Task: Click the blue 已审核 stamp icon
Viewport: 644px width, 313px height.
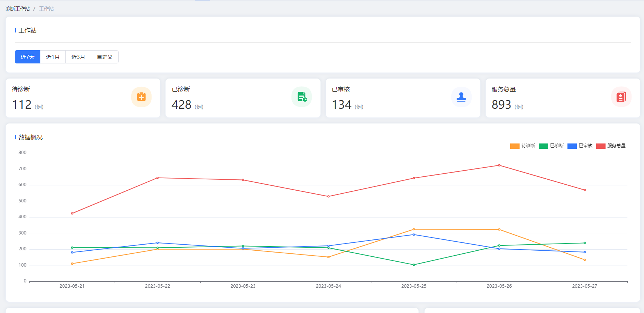Action: [462, 97]
